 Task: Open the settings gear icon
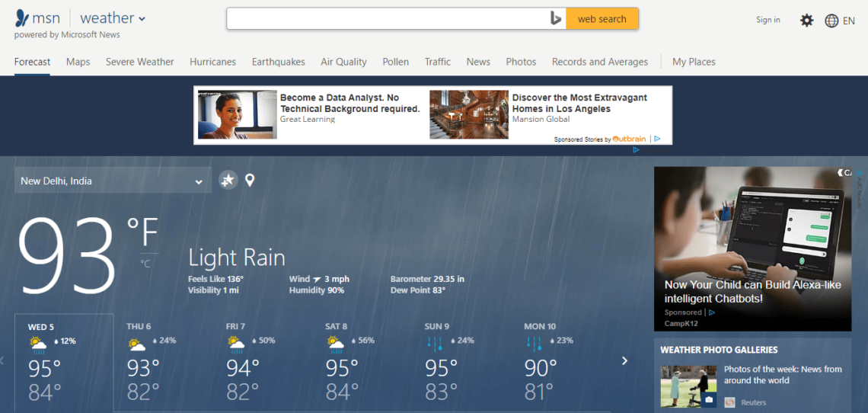point(806,21)
